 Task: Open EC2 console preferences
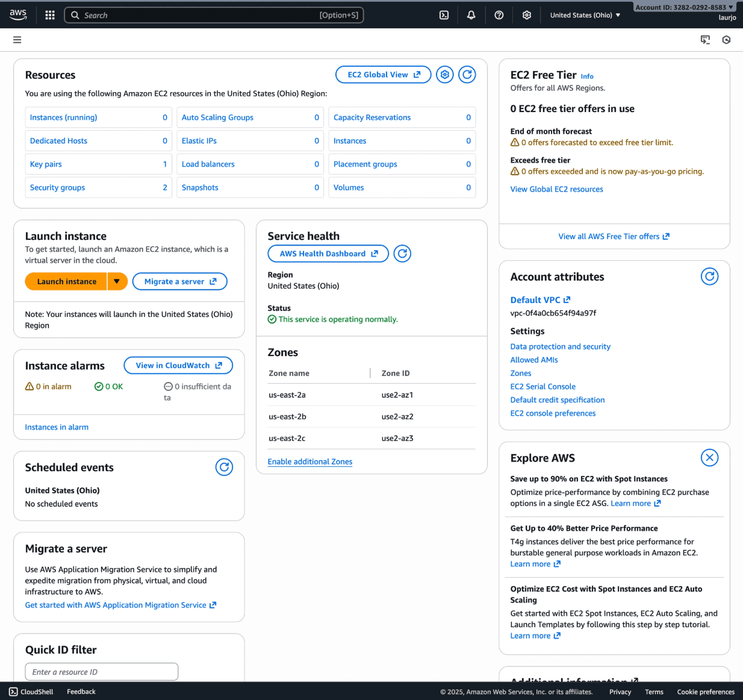tap(553, 413)
